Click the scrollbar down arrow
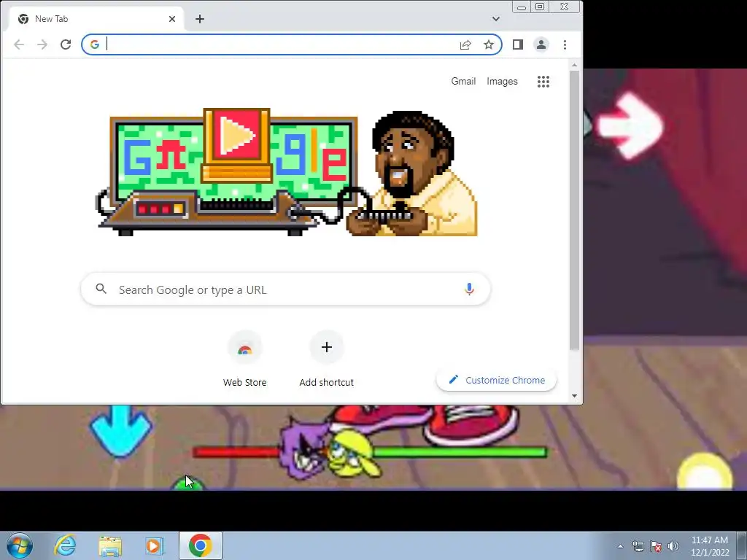Viewport: 747px width, 560px height. point(575,396)
